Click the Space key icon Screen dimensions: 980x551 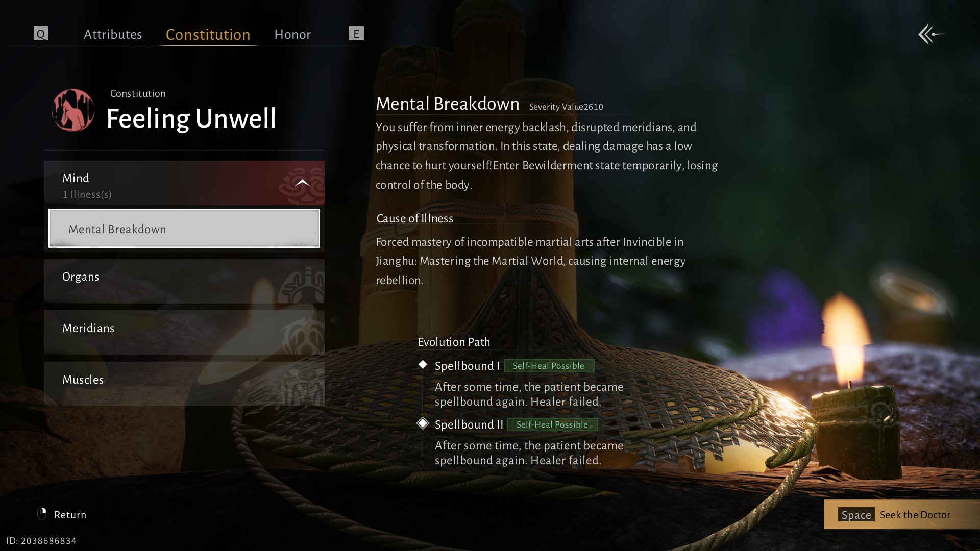(856, 514)
